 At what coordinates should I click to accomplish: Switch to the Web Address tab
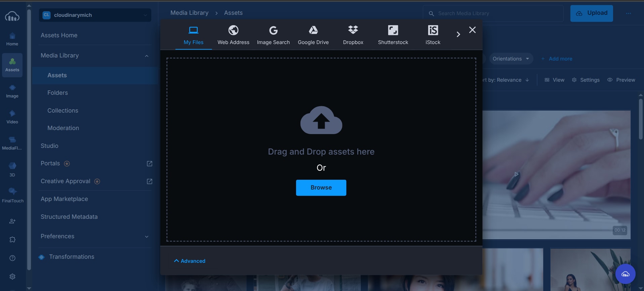tap(233, 35)
